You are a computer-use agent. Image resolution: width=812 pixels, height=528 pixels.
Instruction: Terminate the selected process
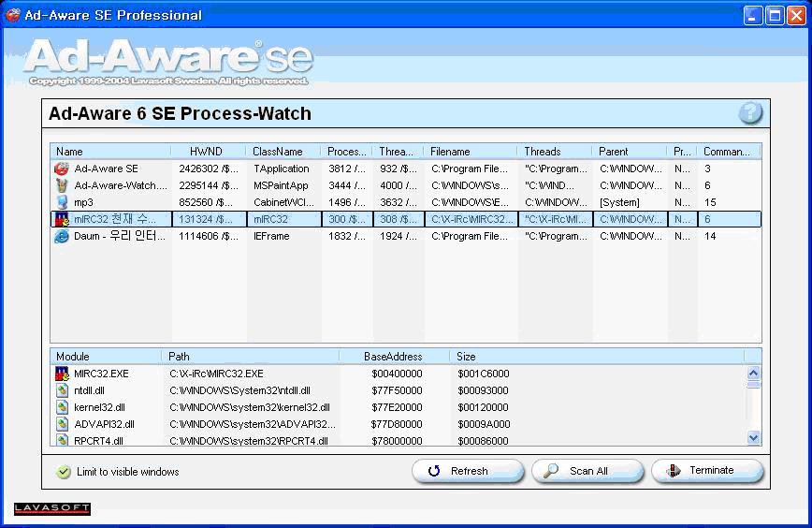708,471
